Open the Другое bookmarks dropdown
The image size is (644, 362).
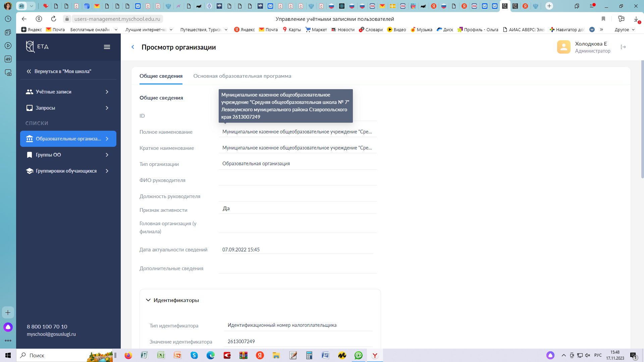pos(625,29)
